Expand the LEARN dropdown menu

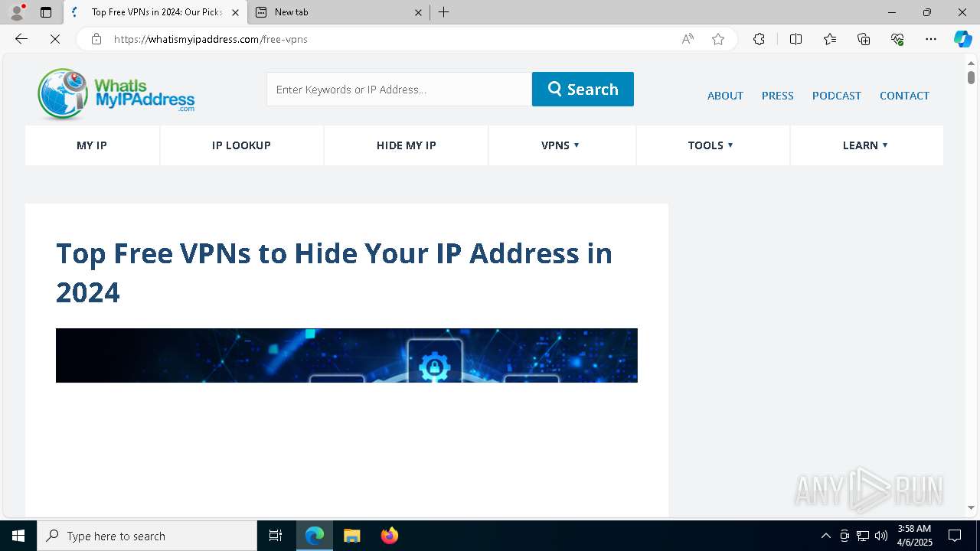point(866,145)
